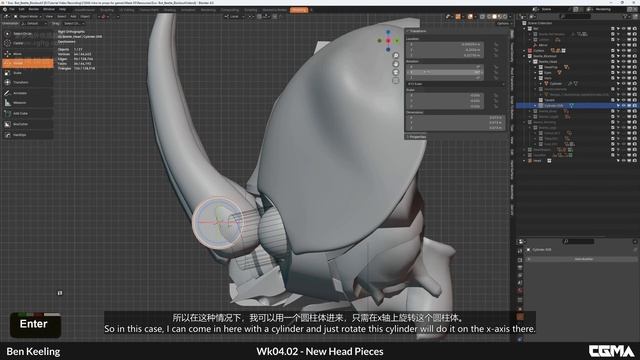The height and width of the screenshot is (360, 640).
Task: Pick the Transform tool
Action: pos(28,82)
